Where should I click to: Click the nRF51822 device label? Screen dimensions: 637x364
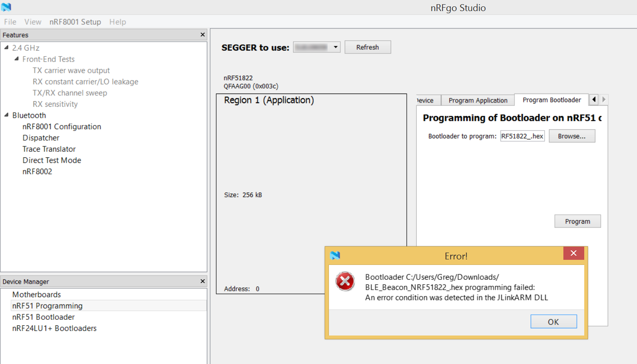(x=238, y=78)
